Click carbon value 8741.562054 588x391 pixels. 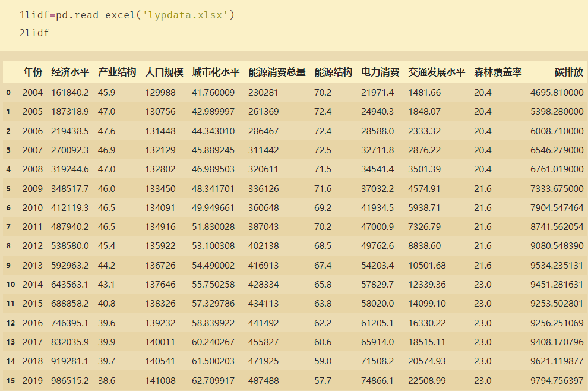pyautogui.click(x=557, y=227)
